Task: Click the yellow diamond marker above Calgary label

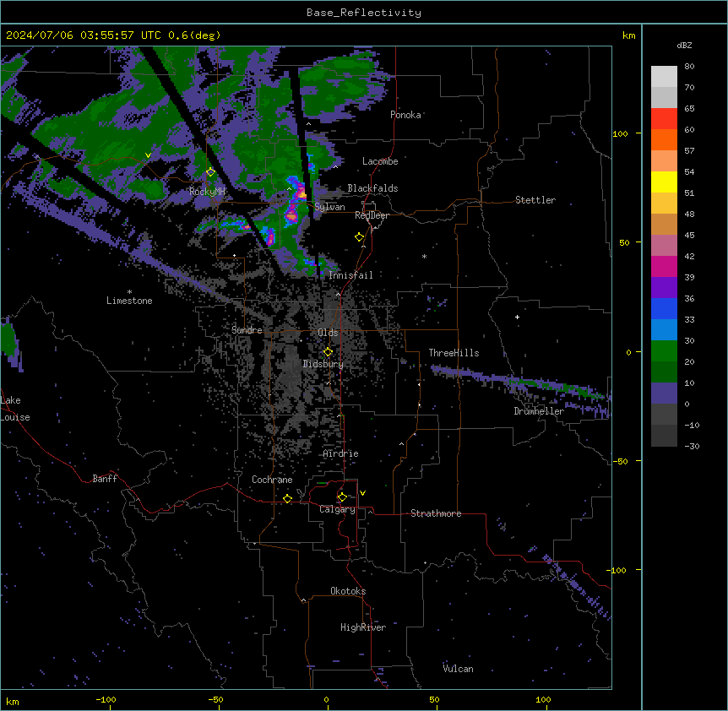Action: point(342,497)
